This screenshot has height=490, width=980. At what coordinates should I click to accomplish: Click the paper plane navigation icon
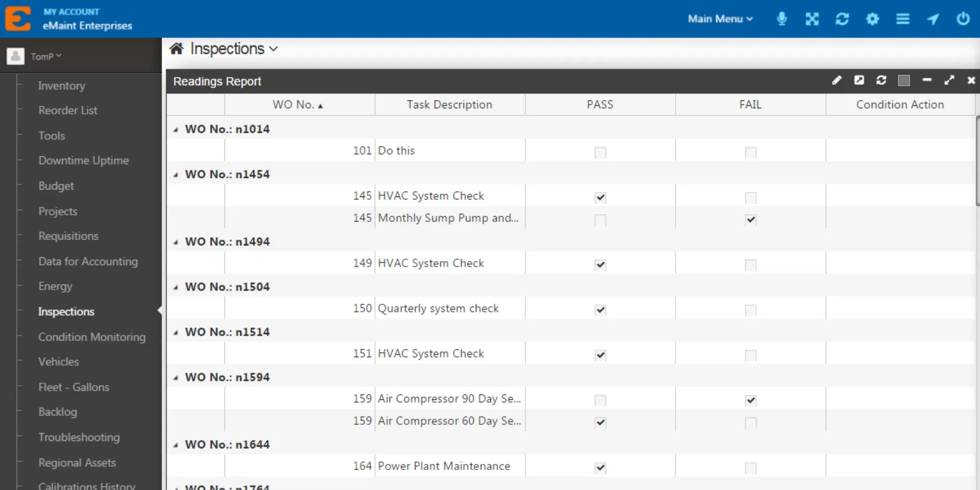tap(933, 19)
